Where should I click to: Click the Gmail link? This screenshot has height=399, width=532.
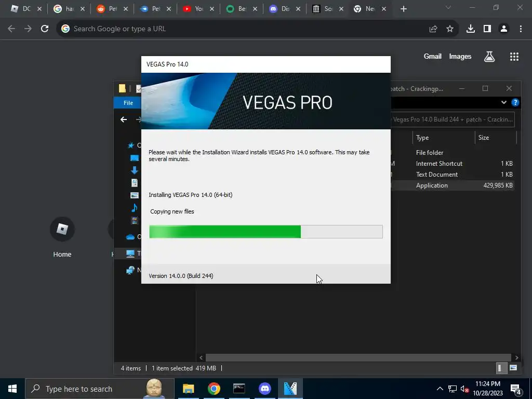(433, 56)
